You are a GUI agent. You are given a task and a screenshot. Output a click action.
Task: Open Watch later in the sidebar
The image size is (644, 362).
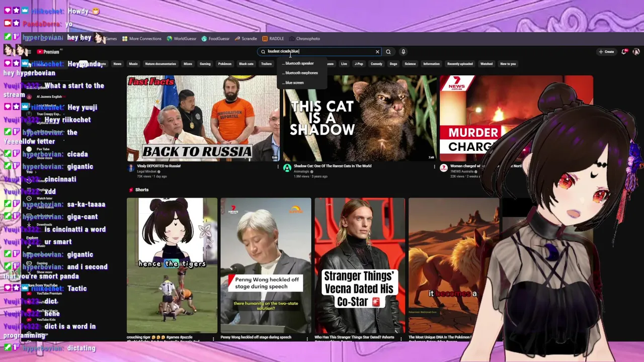(44, 198)
